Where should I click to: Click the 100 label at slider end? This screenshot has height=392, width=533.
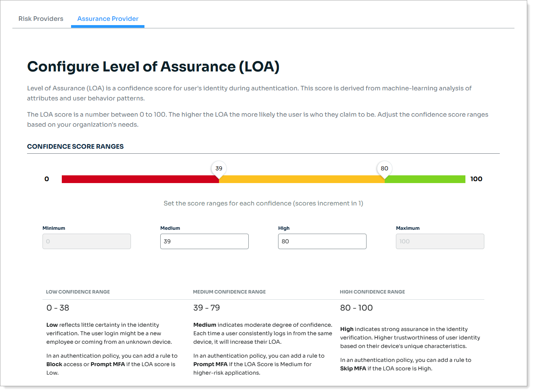[x=476, y=179]
